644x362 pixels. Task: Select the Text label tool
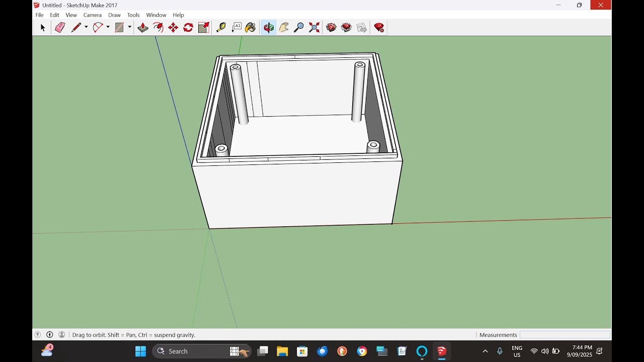236,28
